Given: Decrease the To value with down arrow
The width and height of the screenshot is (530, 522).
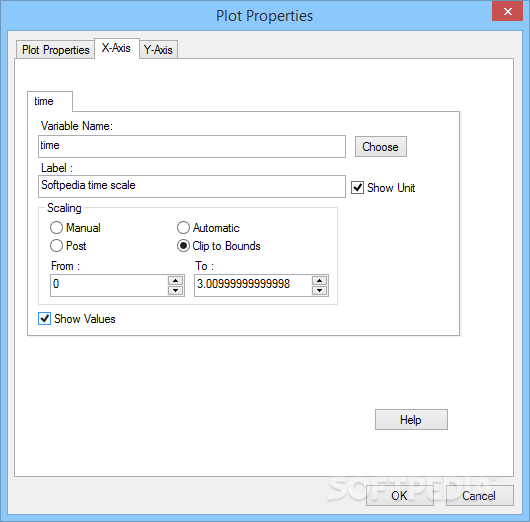Looking at the screenshot, I should pos(319,290).
